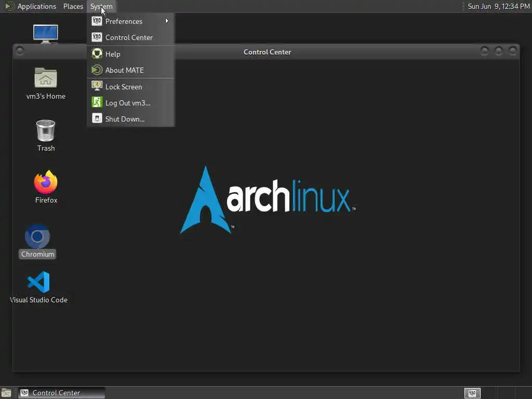Click Control Center taskbar button
This screenshot has width=532, height=399.
(x=61, y=393)
